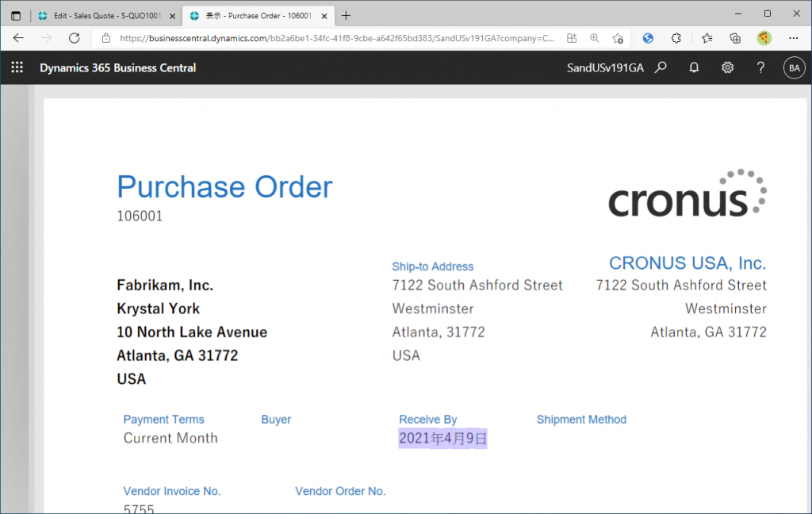Open the settings gear in Business Central
812x514 pixels.
click(727, 67)
